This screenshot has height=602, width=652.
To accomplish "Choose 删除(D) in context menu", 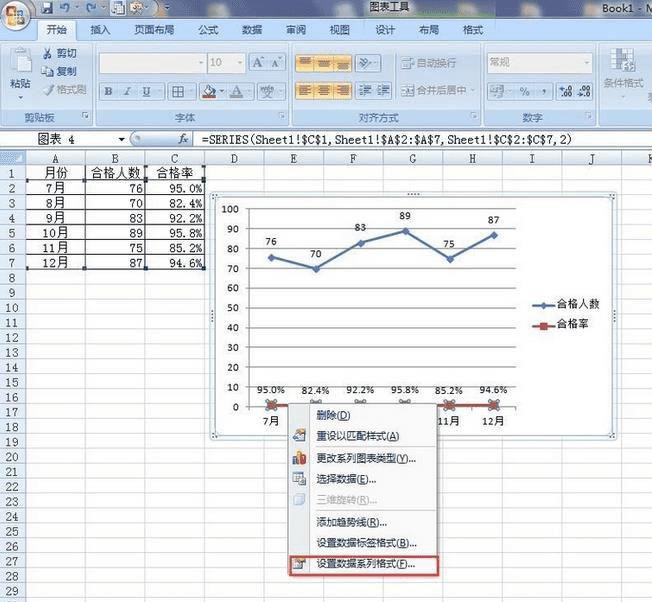I will [363, 415].
